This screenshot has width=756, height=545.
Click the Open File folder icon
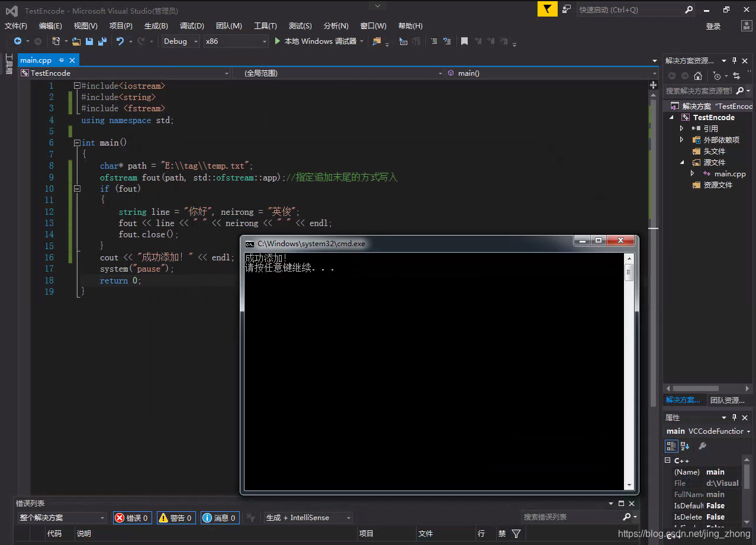[76, 41]
